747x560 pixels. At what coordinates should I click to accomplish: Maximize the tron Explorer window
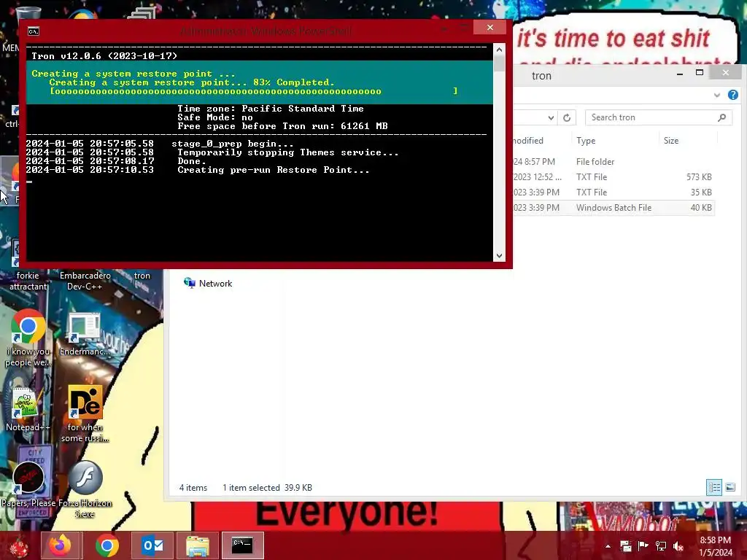click(x=700, y=72)
